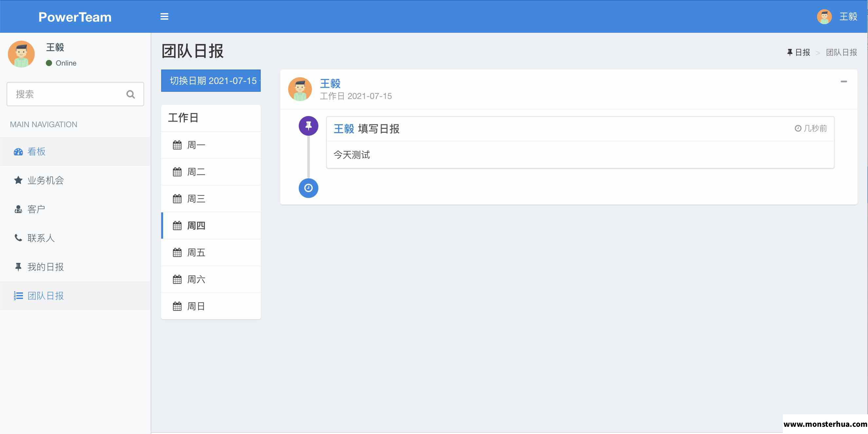868x434 pixels.
Task: Click MAIN NAVIGATION header text
Action: coord(44,125)
